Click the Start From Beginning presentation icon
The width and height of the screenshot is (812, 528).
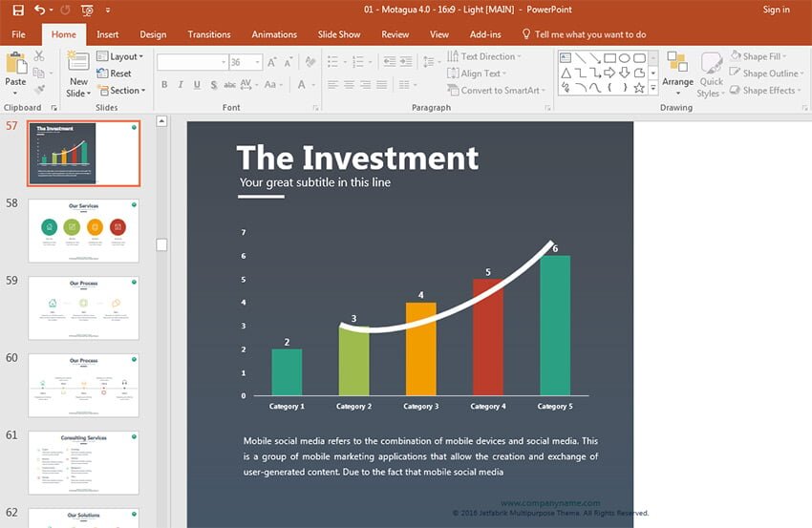[x=87, y=11]
